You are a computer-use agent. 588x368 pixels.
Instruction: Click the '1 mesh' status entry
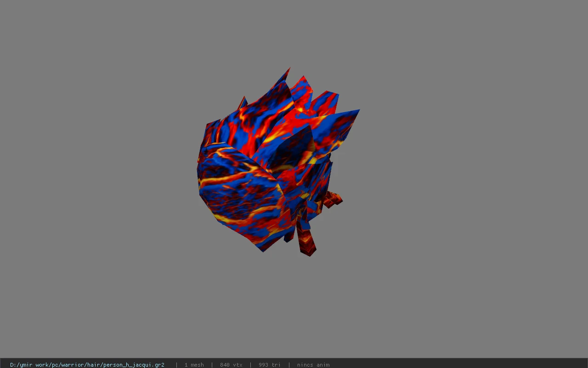point(194,365)
